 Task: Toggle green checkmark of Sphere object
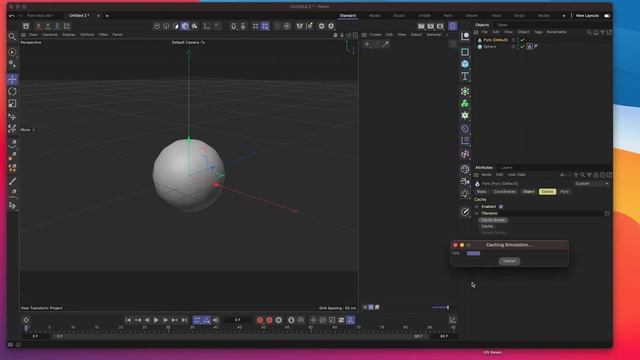(522, 47)
